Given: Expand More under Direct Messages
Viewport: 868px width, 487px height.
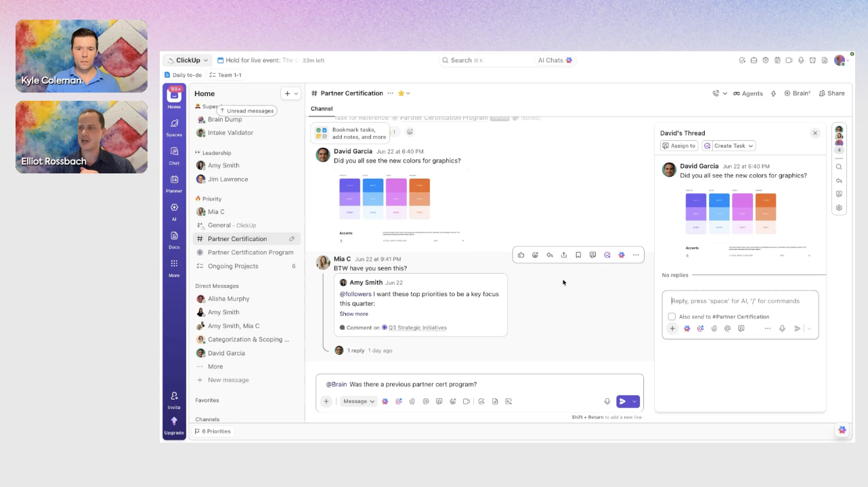Looking at the screenshot, I should 215,366.
